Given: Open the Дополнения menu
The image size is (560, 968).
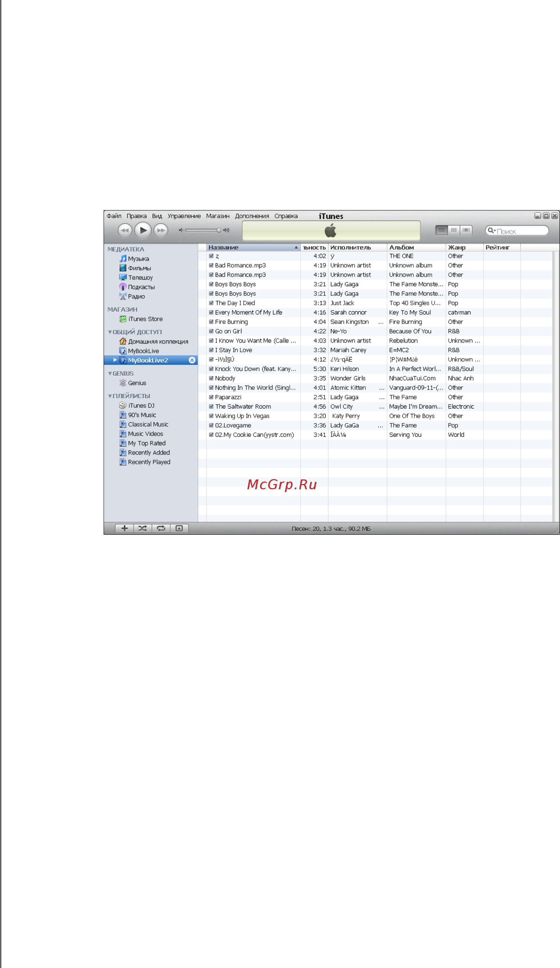Looking at the screenshot, I should tap(252, 216).
